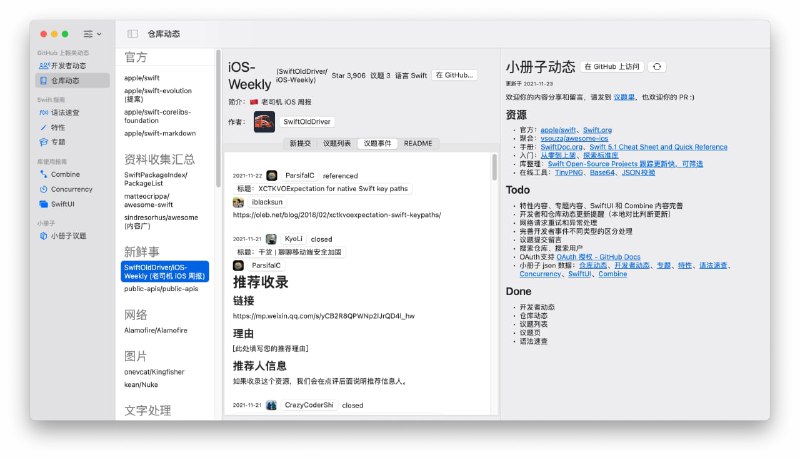The image size is (800, 460).
Task: Open Swift 5.1 Cheat Sheet link
Action: (x=658, y=147)
